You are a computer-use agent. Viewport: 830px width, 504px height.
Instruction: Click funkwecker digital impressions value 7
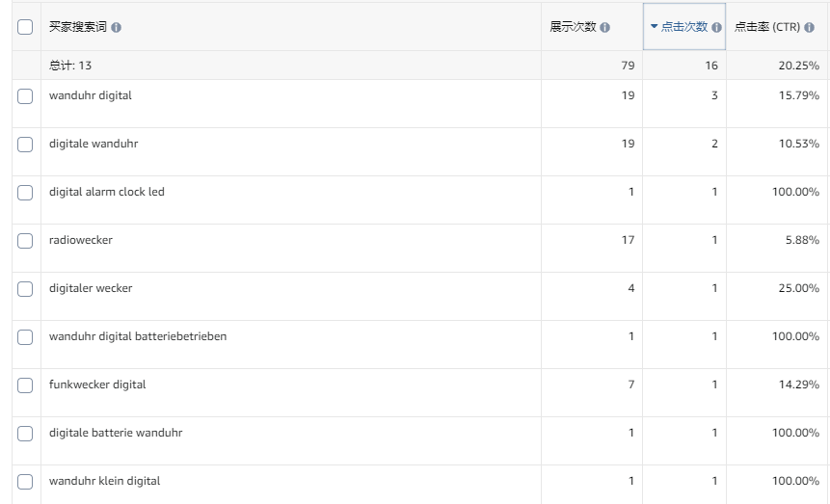click(631, 385)
